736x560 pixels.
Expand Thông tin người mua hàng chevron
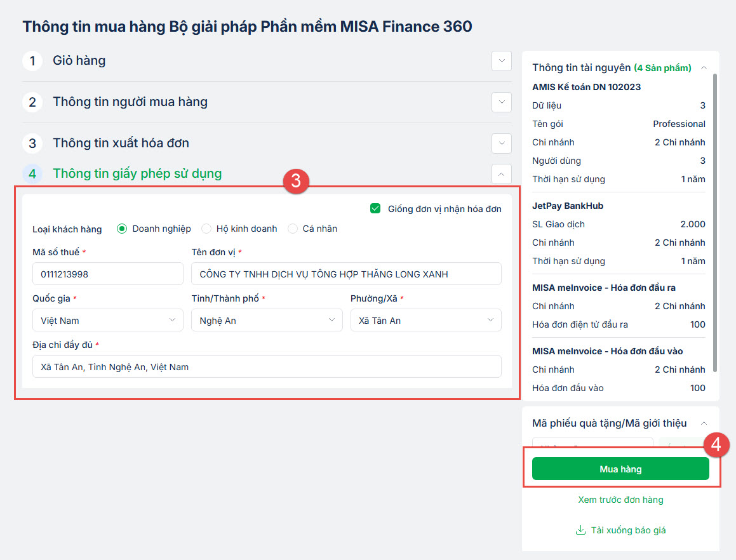pos(502,102)
